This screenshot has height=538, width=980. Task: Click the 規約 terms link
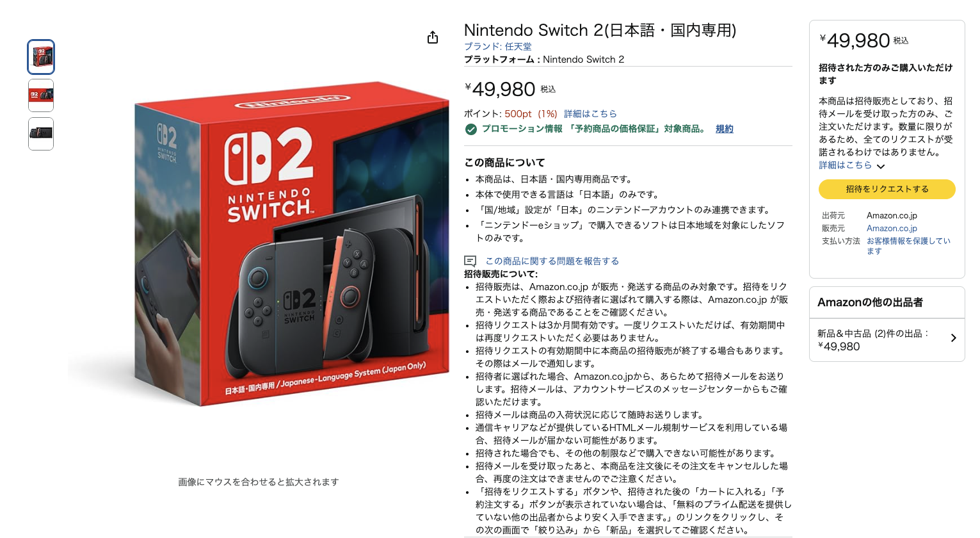point(725,129)
